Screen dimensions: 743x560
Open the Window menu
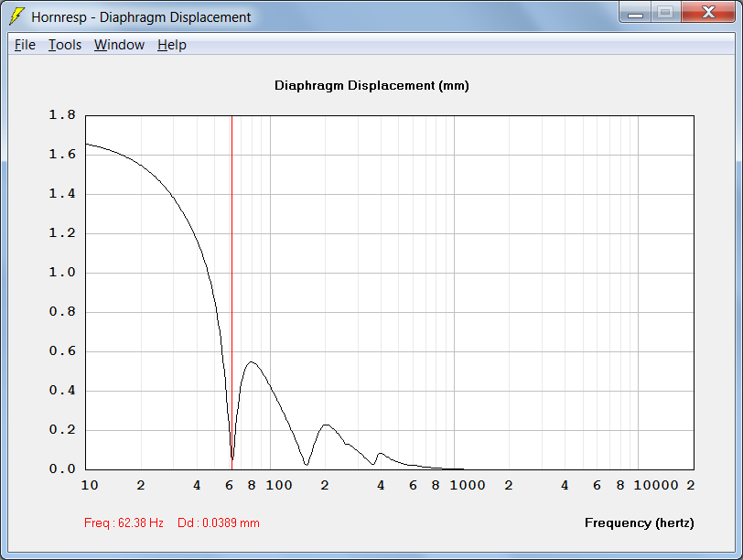[119, 45]
